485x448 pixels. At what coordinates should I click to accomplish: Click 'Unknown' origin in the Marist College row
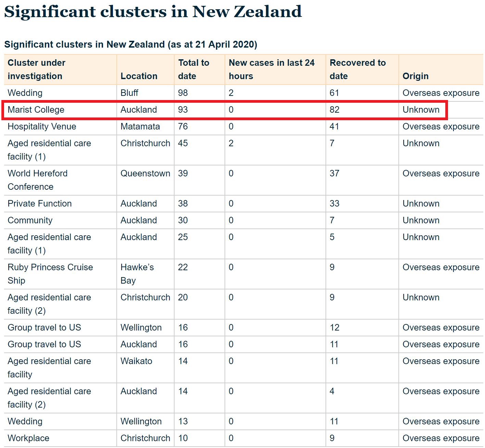[x=421, y=110]
